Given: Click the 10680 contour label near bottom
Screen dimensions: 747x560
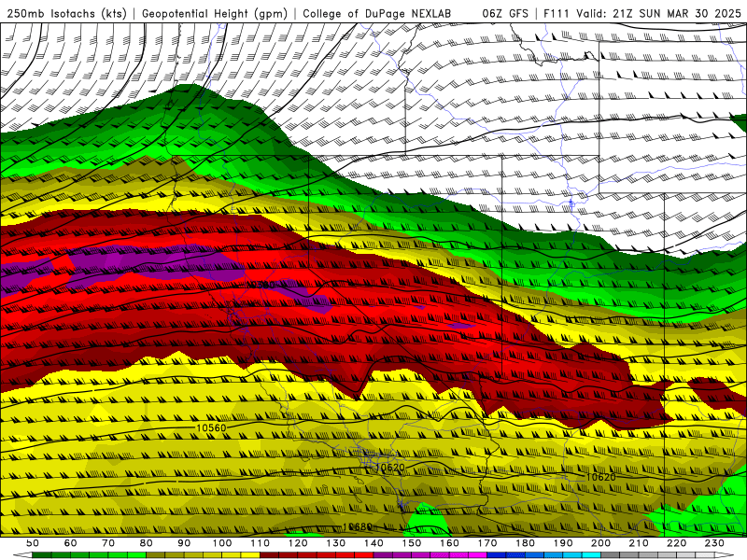Looking at the screenshot, I should point(358,526).
